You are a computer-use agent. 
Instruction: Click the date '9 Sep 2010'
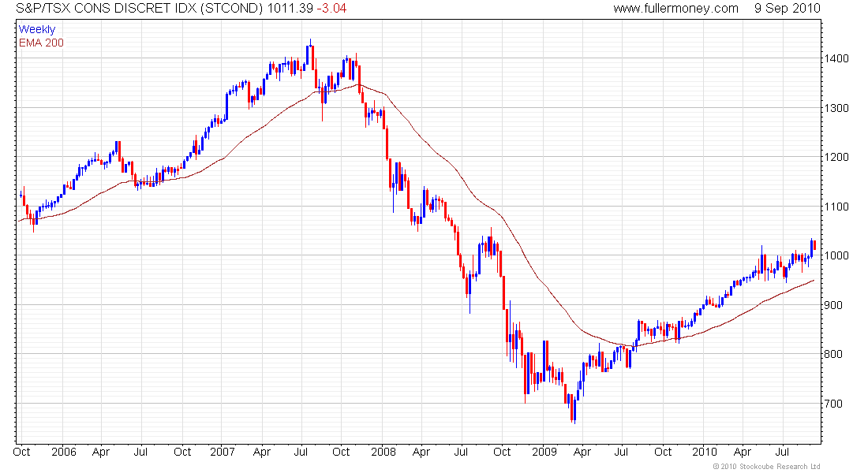[x=788, y=9]
